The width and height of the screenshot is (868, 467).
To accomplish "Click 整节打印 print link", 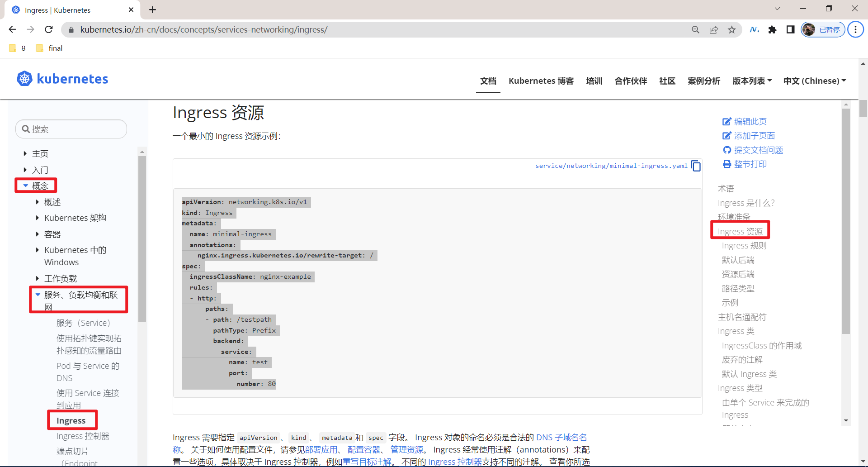I will point(744,164).
